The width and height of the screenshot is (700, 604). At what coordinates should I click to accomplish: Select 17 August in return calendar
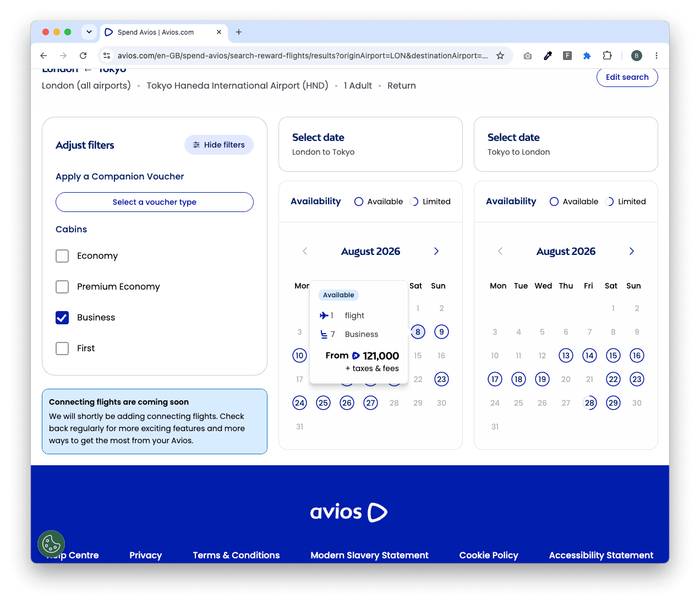click(x=495, y=379)
